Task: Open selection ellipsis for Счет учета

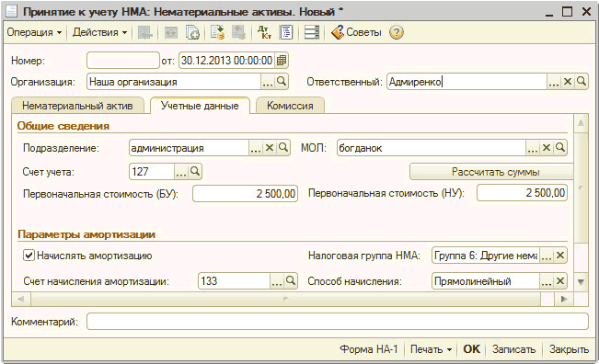Action: point(181,172)
